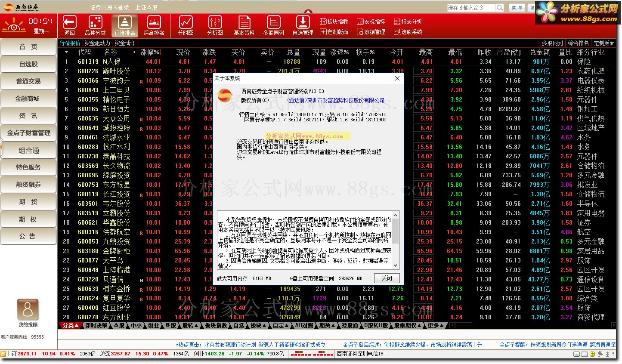Sort by the 涨幅% column header
Screen dimensions: 622x364
[x=150, y=52]
